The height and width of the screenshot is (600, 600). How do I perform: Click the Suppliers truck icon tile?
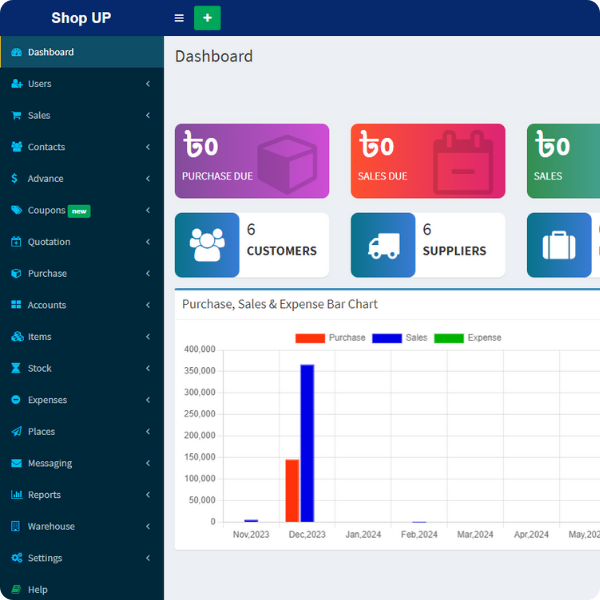[383, 245]
